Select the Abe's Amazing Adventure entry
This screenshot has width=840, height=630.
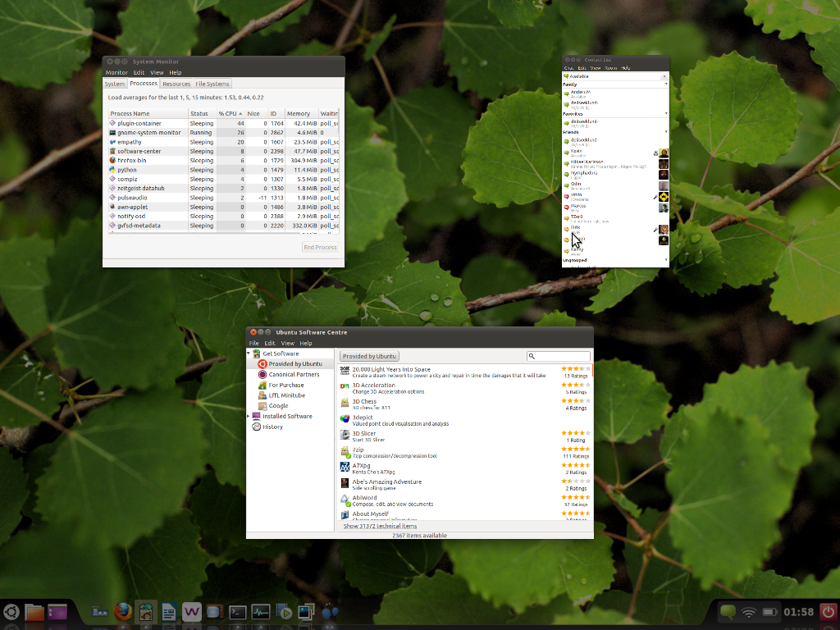[x=465, y=485]
